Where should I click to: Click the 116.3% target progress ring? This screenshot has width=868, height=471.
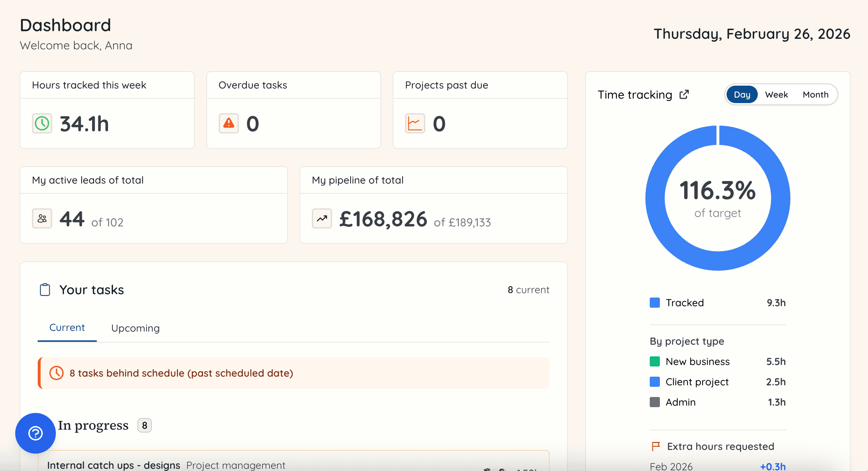click(718, 197)
